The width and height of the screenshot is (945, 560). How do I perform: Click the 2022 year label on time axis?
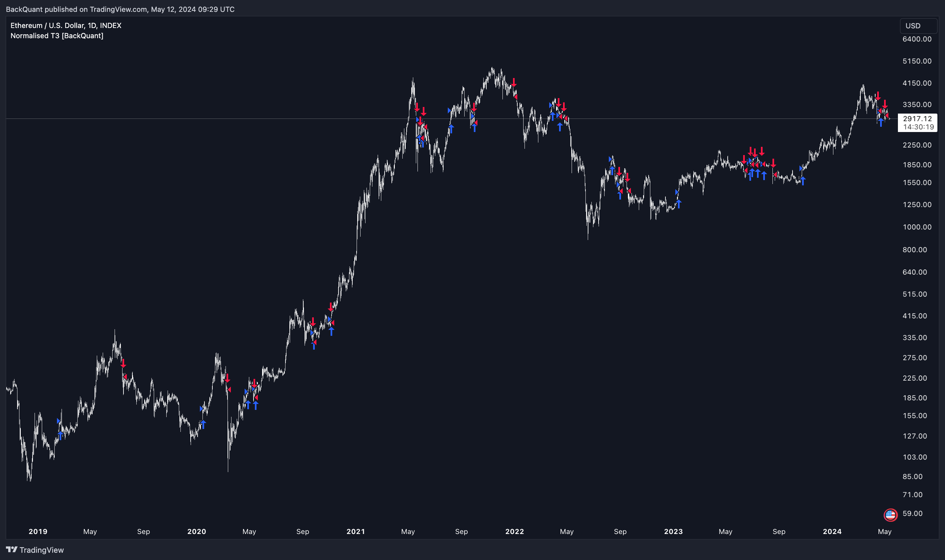[514, 531]
